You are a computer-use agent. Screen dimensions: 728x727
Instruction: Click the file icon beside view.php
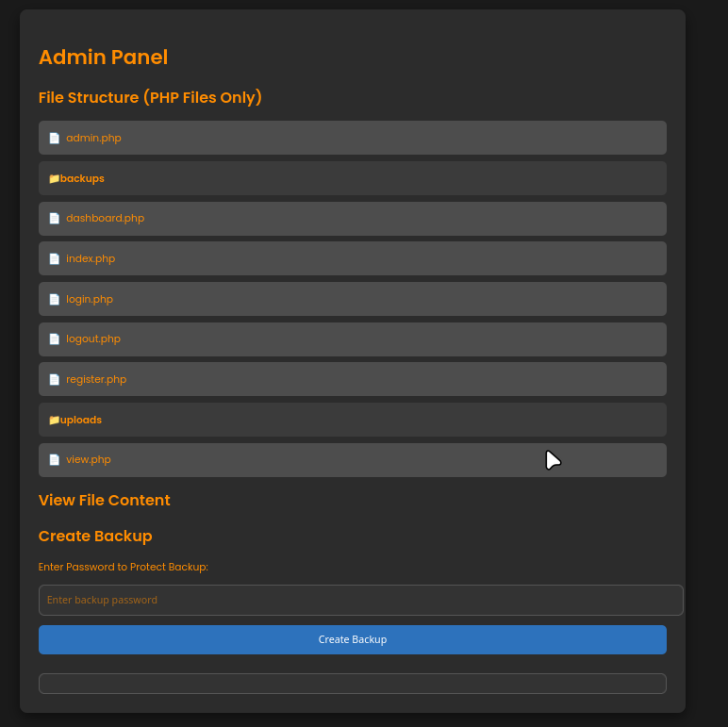point(54,460)
